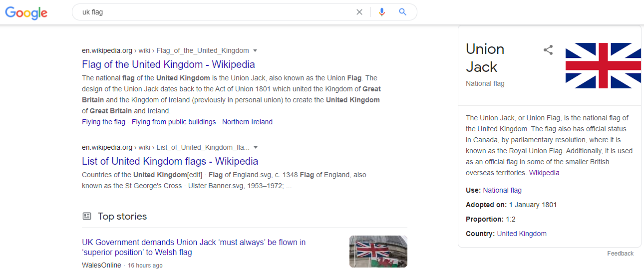644x275 pixels.
Task: Open Flag of the United Kingdom - Wikipedia result
Action: [168, 64]
